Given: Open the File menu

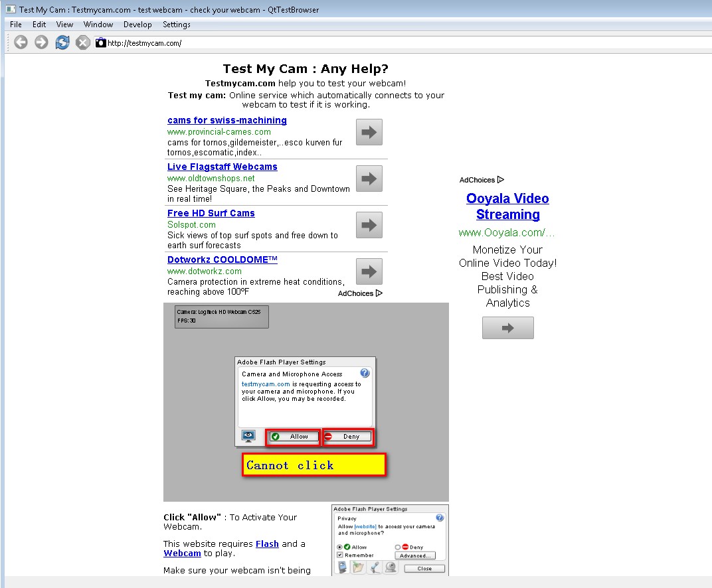Looking at the screenshot, I should (x=16, y=25).
